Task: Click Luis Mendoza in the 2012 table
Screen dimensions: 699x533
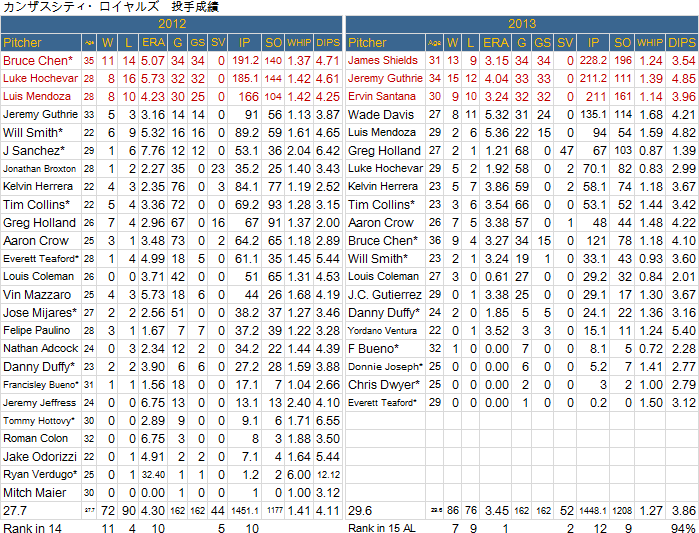Action: click(37, 96)
